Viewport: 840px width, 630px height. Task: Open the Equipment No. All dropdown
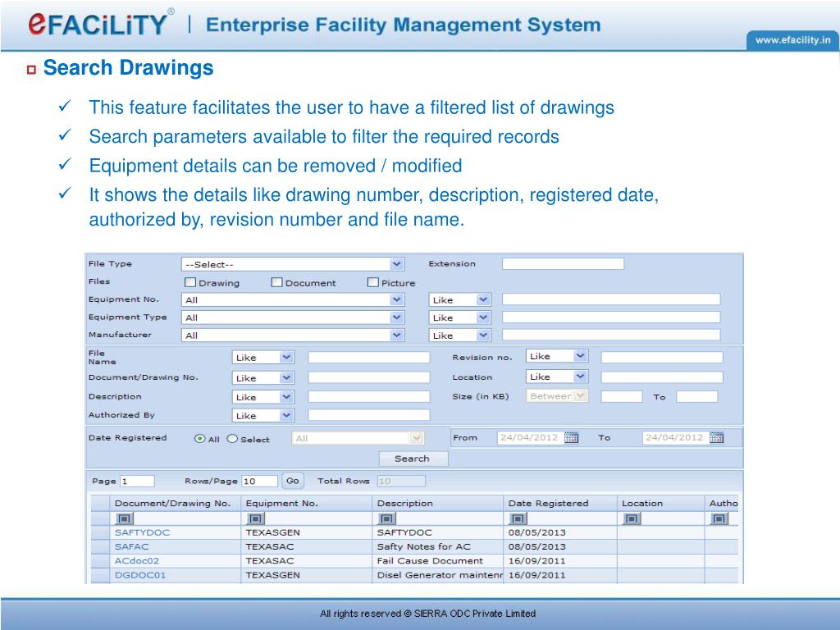click(x=293, y=300)
